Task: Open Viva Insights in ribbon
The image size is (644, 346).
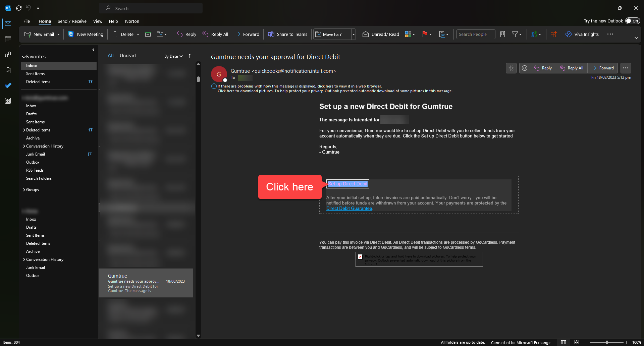Action: [582, 34]
